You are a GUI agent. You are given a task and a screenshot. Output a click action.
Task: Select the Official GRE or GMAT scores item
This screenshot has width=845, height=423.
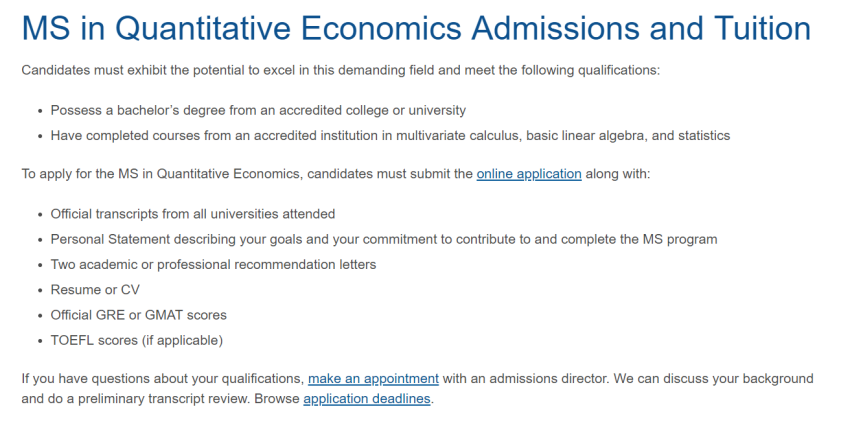(x=139, y=315)
